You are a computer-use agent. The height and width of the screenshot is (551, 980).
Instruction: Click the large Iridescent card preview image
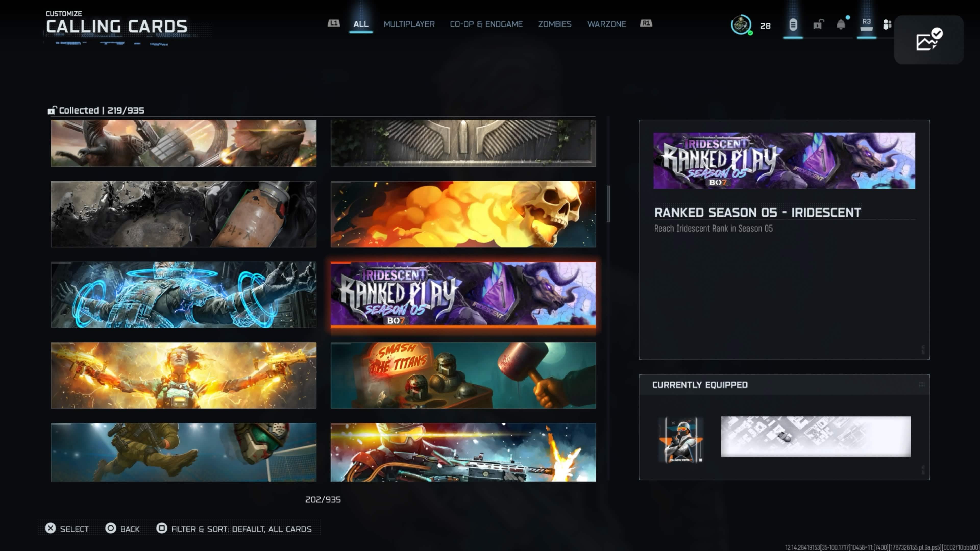click(x=785, y=160)
